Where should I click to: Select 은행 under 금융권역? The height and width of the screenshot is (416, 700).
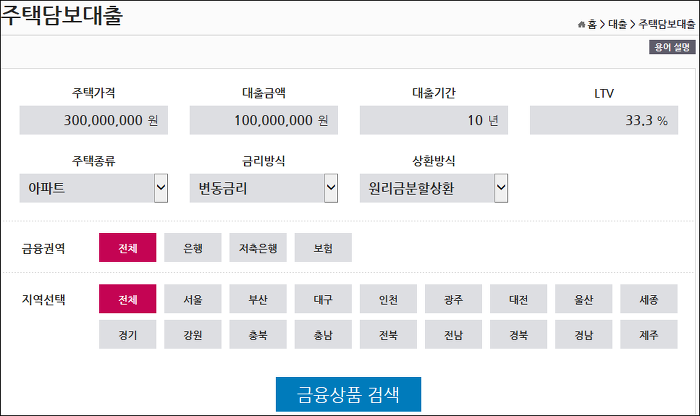(193, 247)
